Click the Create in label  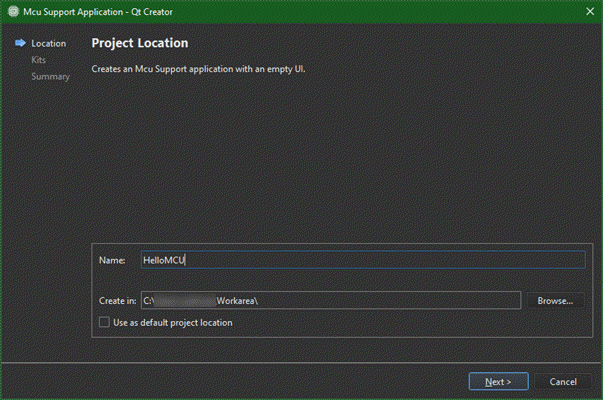click(x=117, y=300)
